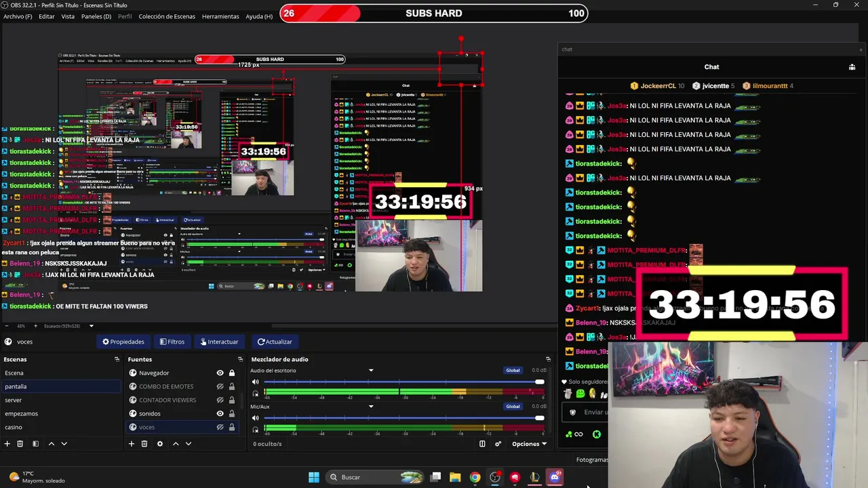Image resolution: width=868 pixels, height=488 pixels.
Task: Click the Interactuar button
Action: [219, 342]
